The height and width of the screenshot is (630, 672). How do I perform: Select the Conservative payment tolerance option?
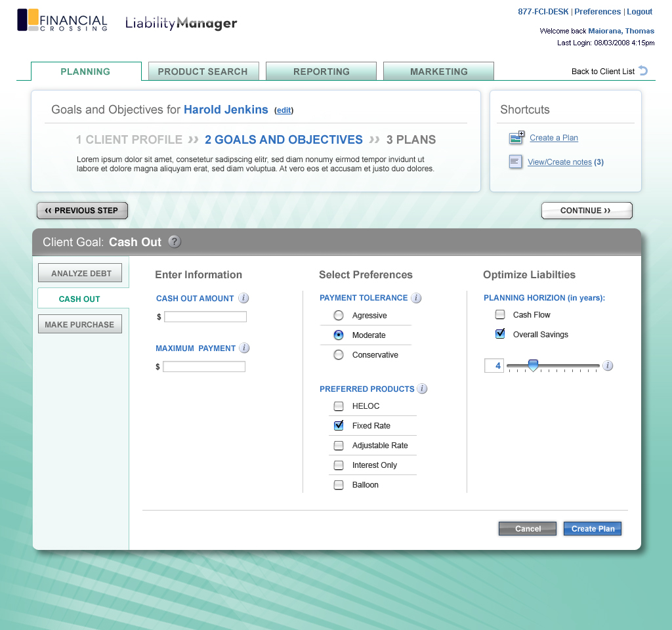(339, 355)
